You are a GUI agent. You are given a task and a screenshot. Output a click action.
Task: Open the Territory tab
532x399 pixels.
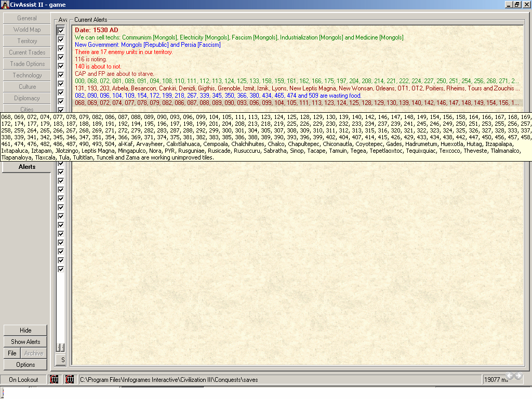coord(27,41)
